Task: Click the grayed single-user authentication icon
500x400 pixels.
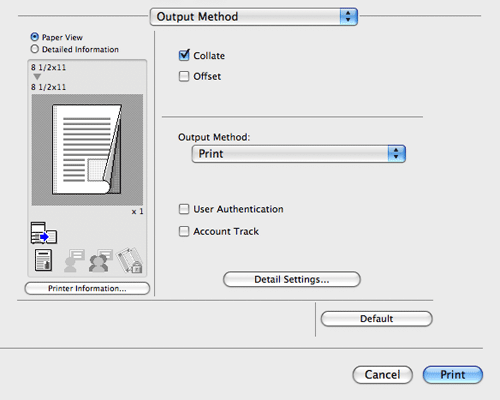Action: [x=74, y=261]
